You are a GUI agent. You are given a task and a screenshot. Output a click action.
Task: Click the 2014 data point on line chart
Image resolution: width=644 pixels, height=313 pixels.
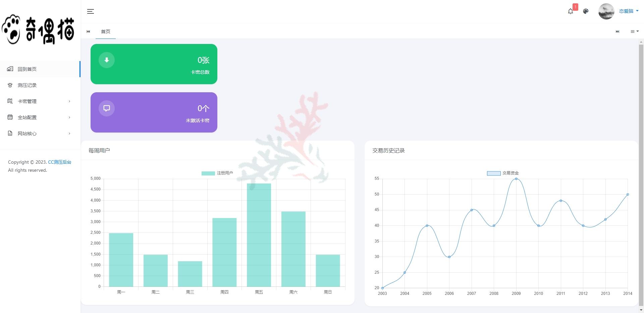628,194
